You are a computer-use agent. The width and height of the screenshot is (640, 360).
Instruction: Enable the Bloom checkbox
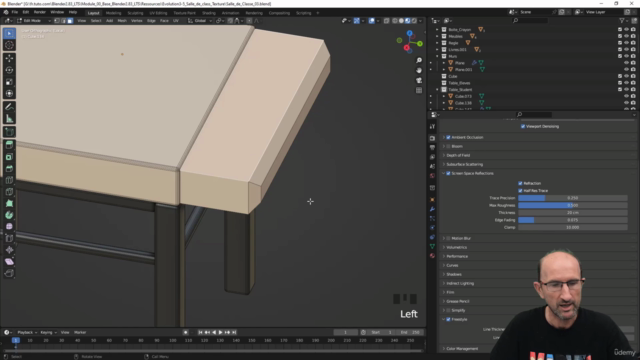pyautogui.click(x=448, y=146)
